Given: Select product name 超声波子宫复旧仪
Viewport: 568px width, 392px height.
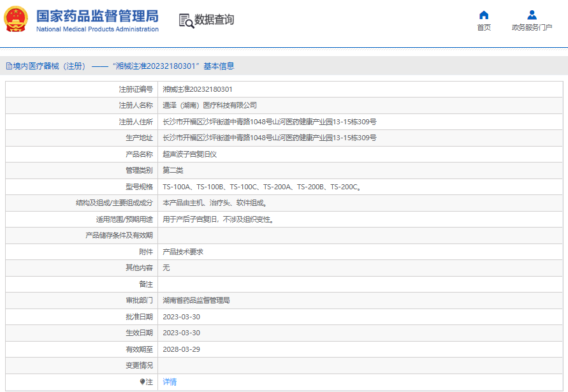Looking at the screenshot, I should [x=190, y=154].
